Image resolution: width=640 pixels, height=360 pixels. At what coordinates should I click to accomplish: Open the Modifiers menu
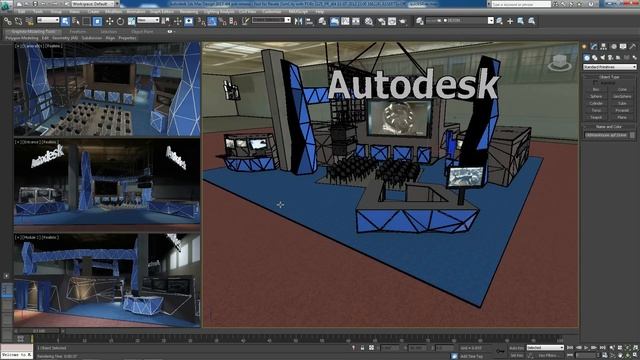point(113,12)
